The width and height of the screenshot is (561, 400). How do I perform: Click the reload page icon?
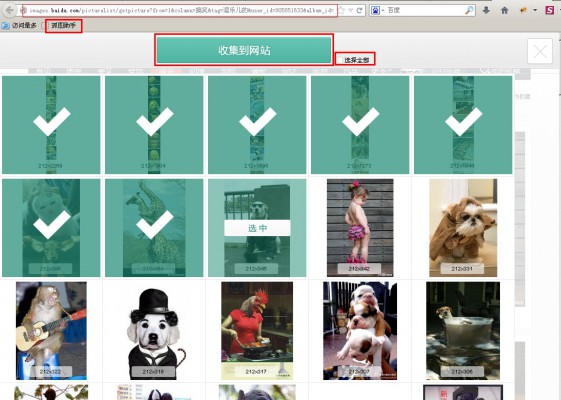360,10
